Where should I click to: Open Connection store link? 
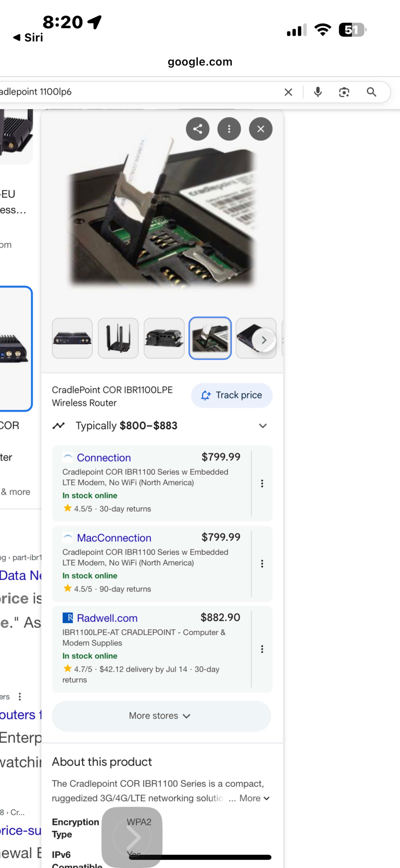pos(104,458)
